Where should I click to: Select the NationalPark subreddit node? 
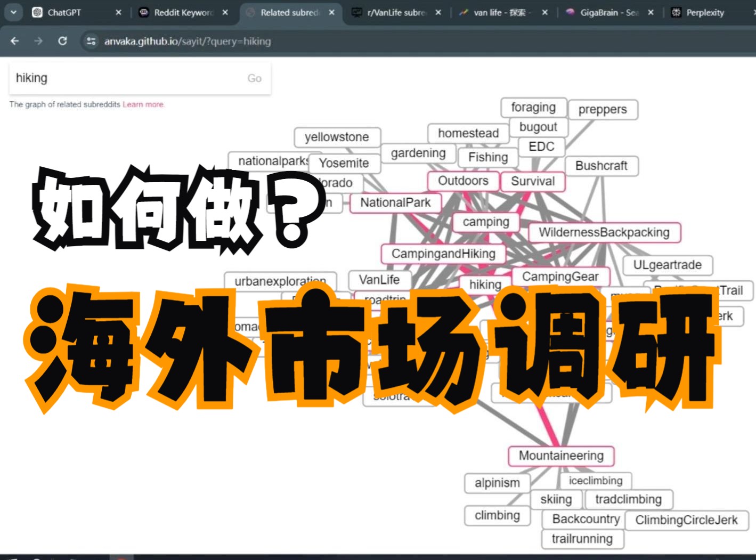[395, 202]
